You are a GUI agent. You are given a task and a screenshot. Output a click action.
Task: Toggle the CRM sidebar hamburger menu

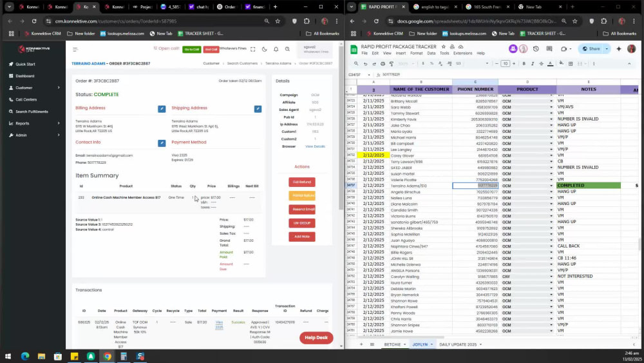pos(75,50)
